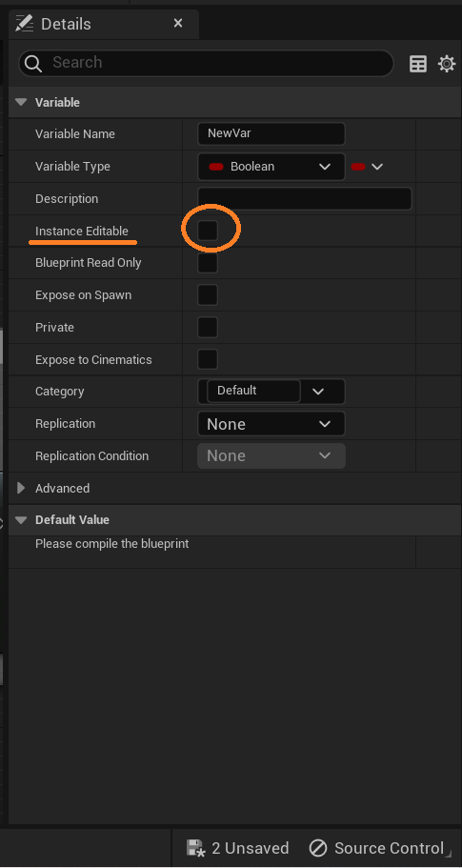Tick the Expose on Spawn checkbox
Screen dimensions: 462x868
(208, 295)
